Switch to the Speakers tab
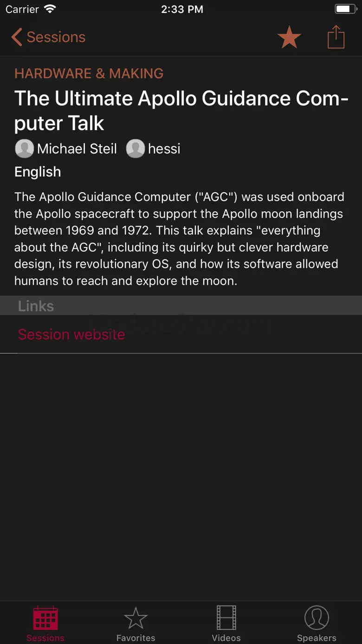 pos(317,624)
